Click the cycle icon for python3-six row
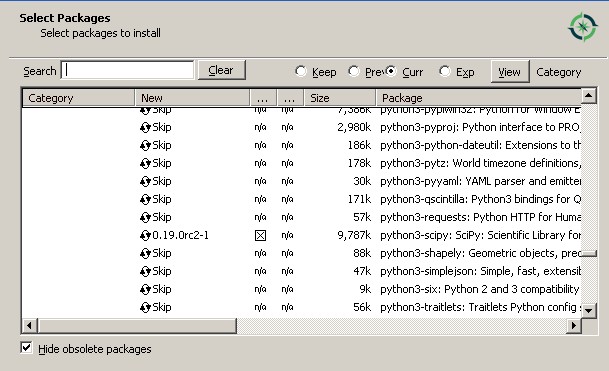Screen dimensions: 609x371 click(x=145, y=289)
